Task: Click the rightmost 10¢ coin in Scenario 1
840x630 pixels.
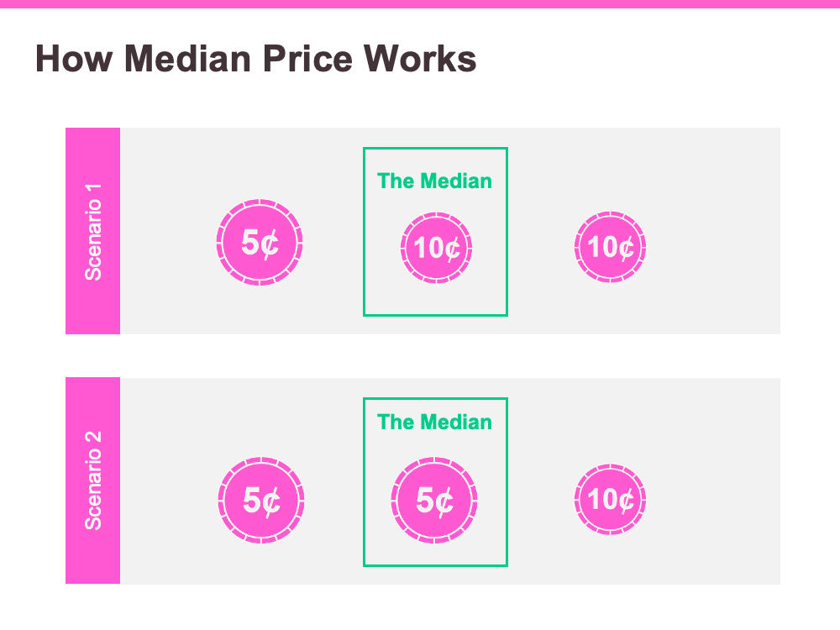Action: (610, 247)
